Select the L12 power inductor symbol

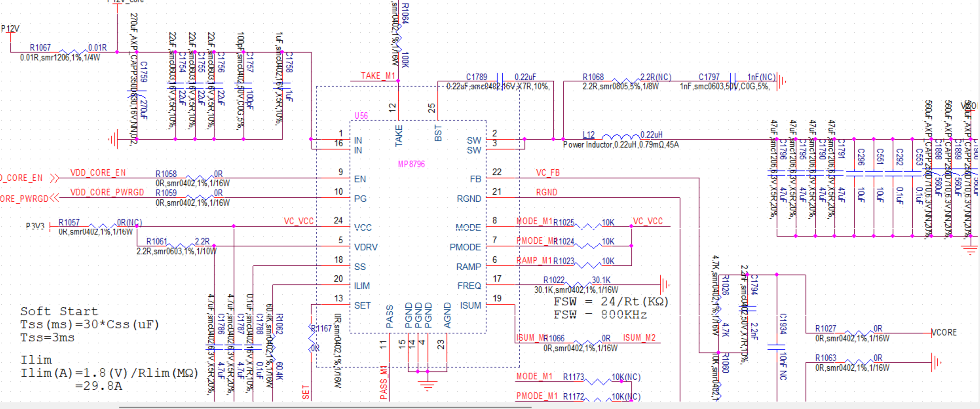coord(621,137)
